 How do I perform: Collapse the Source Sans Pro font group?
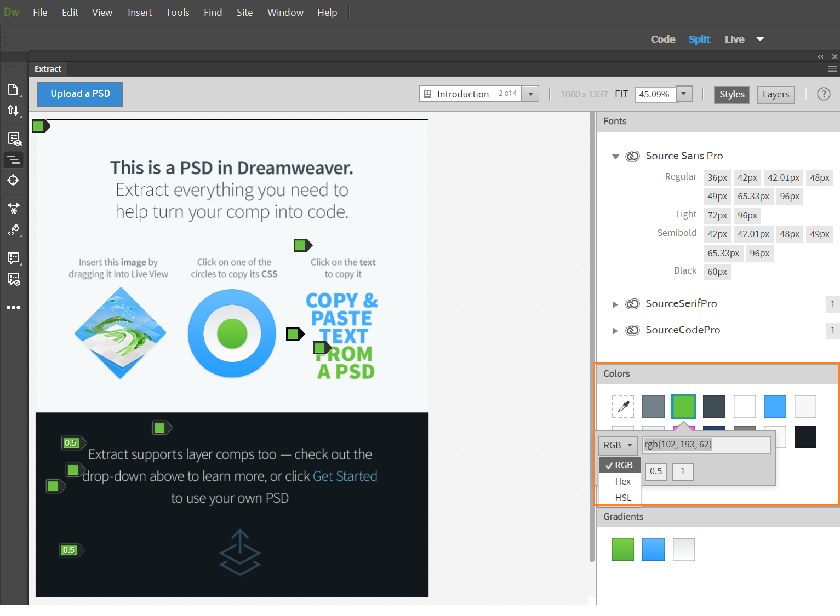(615, 157)
